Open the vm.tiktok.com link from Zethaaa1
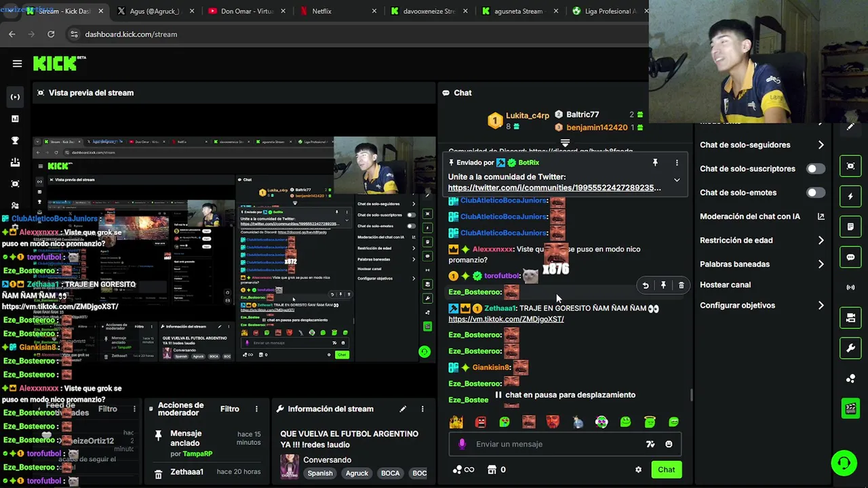The image size is (868, 488). (506, 319)
